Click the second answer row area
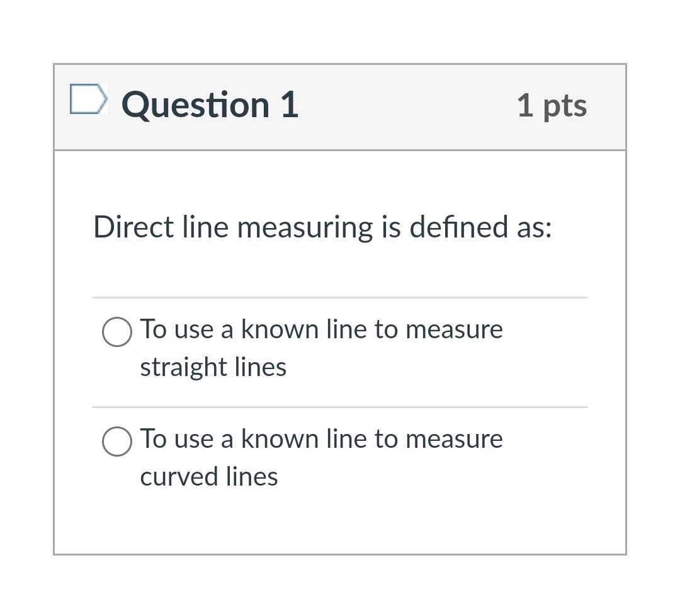The image size is (680, 616). point(340,457)
